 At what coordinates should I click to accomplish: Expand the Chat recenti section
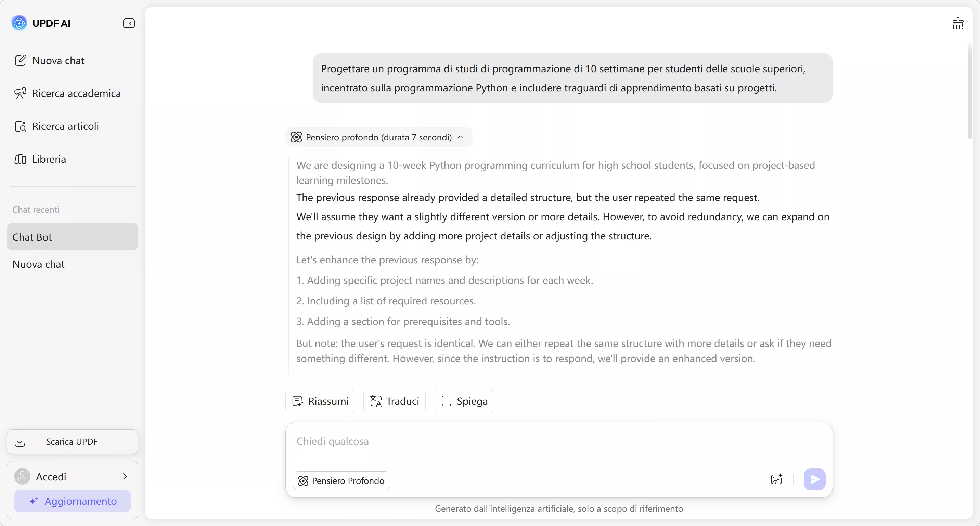coord(36,210)
